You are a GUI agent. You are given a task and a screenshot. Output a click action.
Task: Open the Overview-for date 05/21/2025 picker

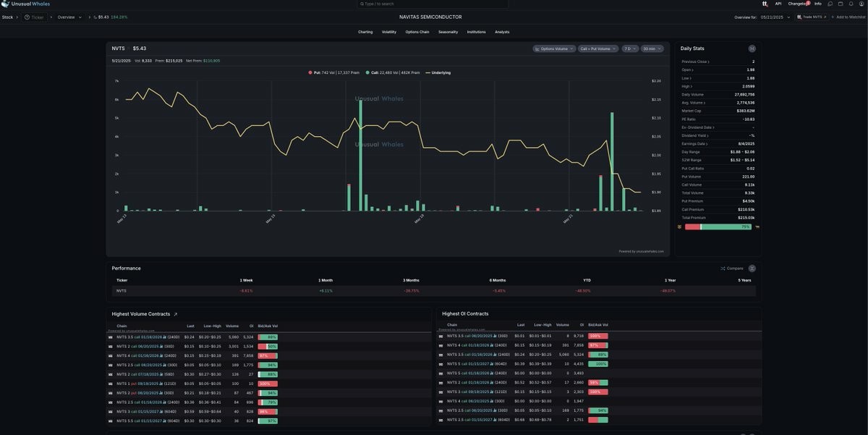click(776, 17)
